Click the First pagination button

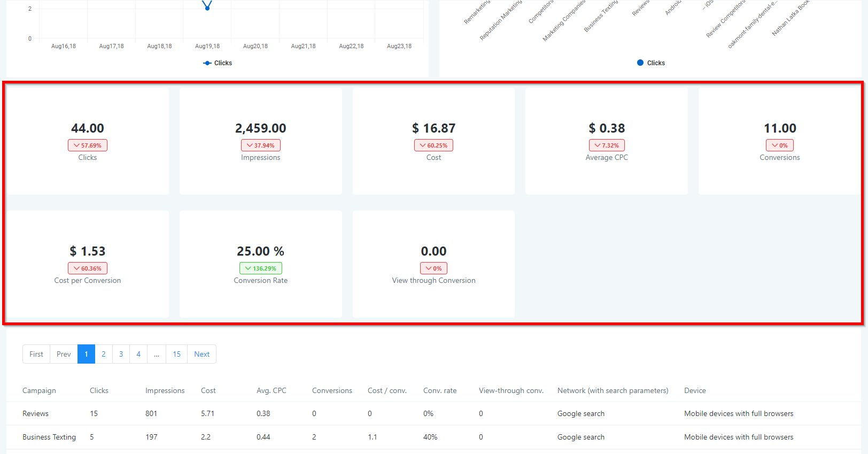[36, 354]
